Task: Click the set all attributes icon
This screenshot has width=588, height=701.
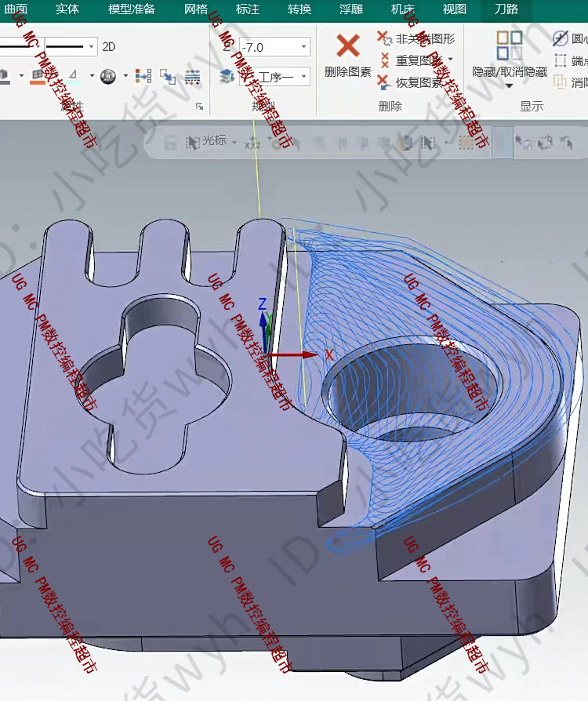Action: (143, 76)
